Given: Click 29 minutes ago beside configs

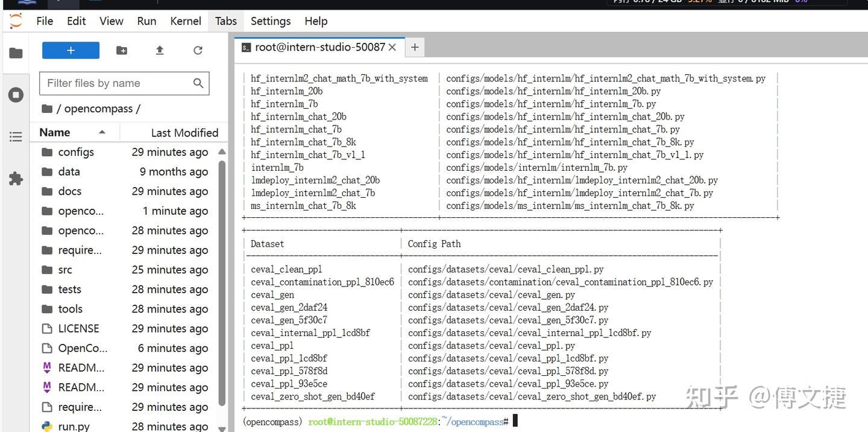Looking at the screenshot, I should (170, 152).
